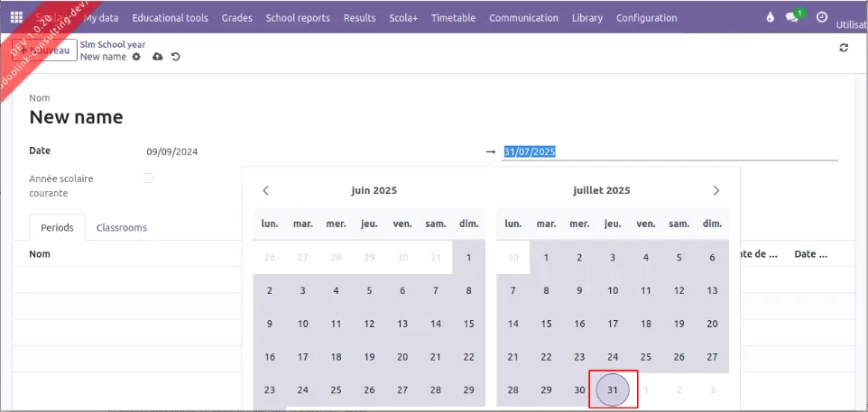Screen dimensions: 868x412
Task: Click the juillet 2025 month header
Action: 601,190
